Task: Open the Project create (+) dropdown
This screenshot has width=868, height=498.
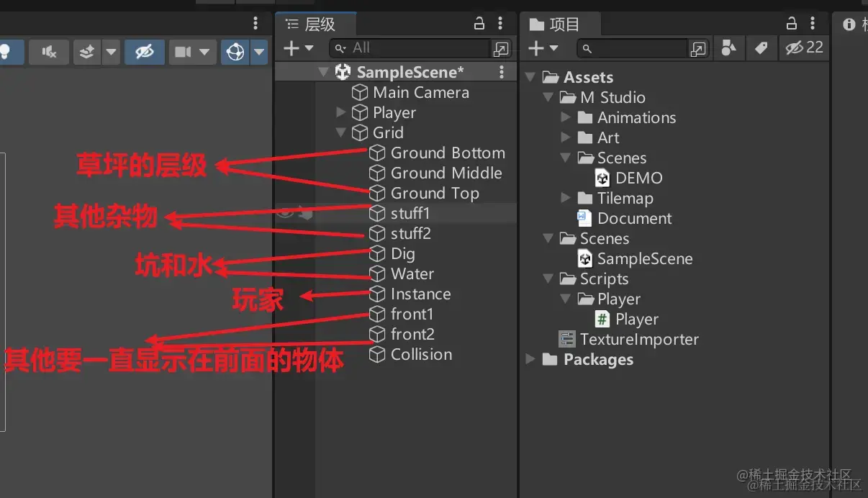Action: pyautogui.click(x=543, y=48)
